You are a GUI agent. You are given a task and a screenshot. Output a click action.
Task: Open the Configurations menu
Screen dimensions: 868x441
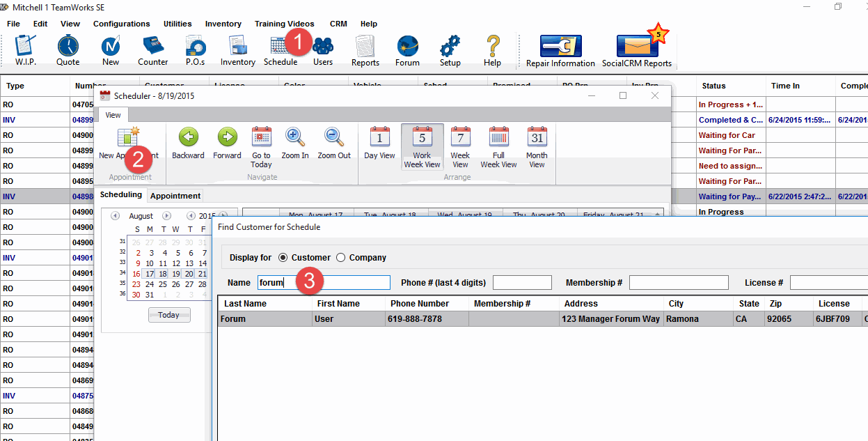tap(121, 24)
